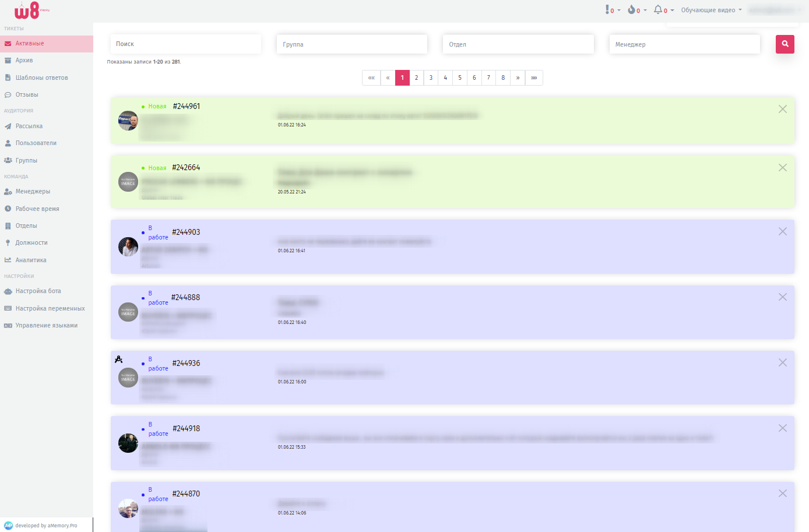
Task: Expand the Обучающие видео dropdown
Action: [x=712, y=10]
